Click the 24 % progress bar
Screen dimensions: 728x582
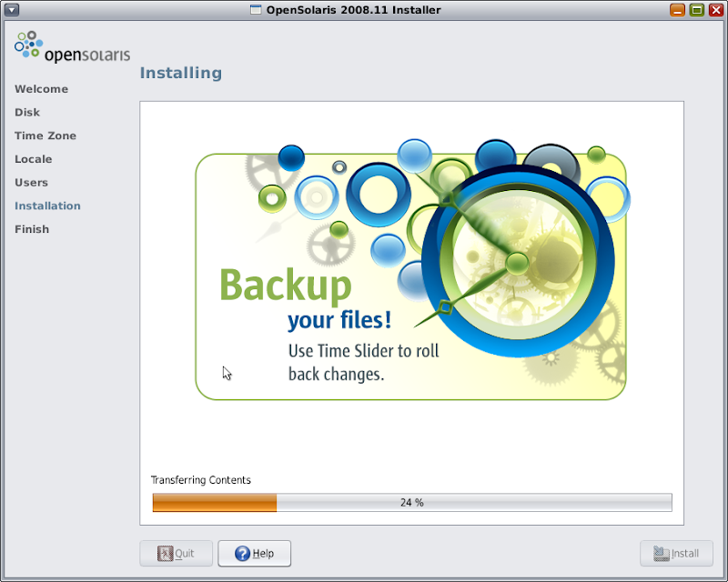[412, 503]
